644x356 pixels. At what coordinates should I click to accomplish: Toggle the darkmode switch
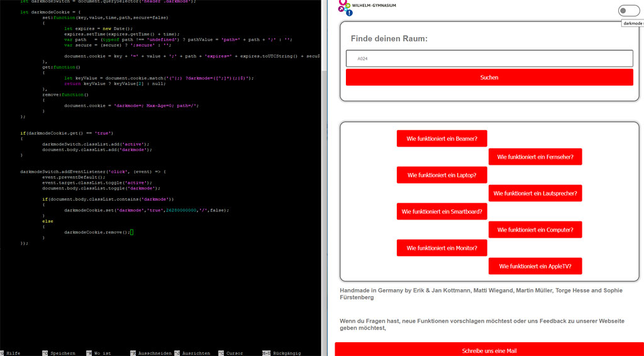pyautogui.click(x=628, y=10)
